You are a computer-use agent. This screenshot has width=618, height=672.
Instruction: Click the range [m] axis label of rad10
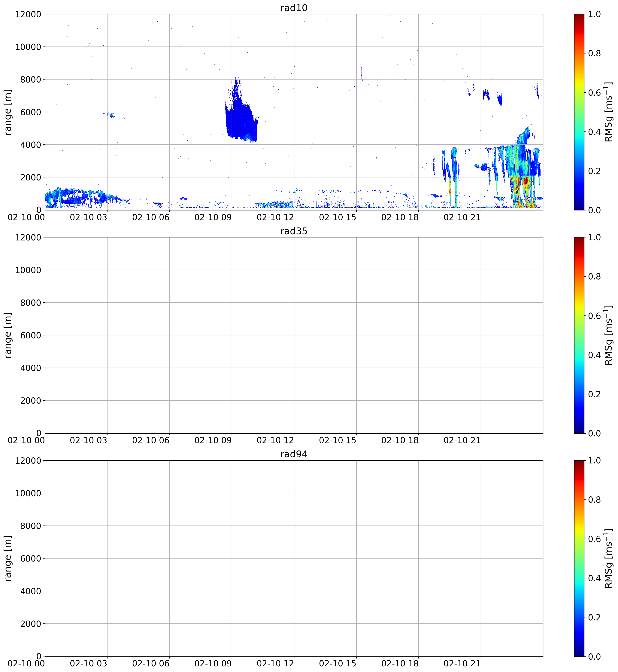[x=8, y=112]
